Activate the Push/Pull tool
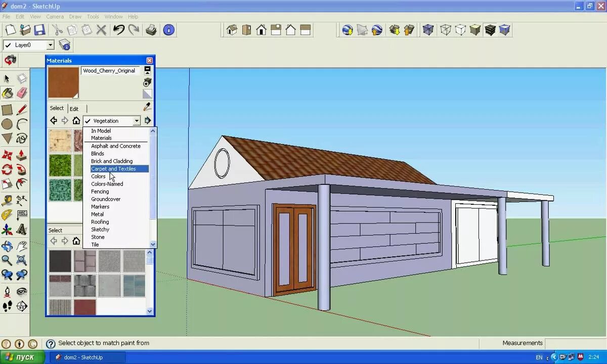The height and width of the screenshot is (364, 607). [x=22, y=155]
